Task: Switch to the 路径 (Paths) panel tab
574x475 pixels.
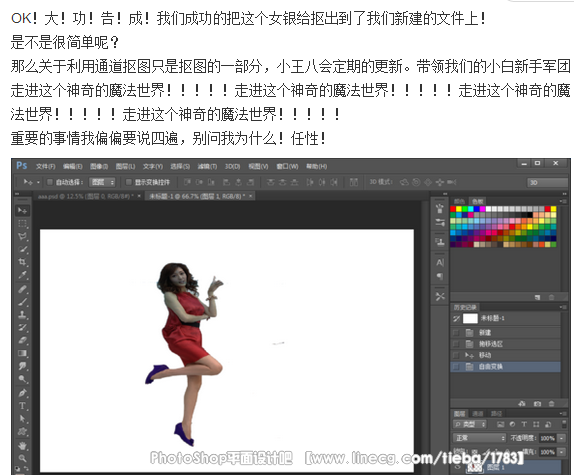Action: pos(496,414)
